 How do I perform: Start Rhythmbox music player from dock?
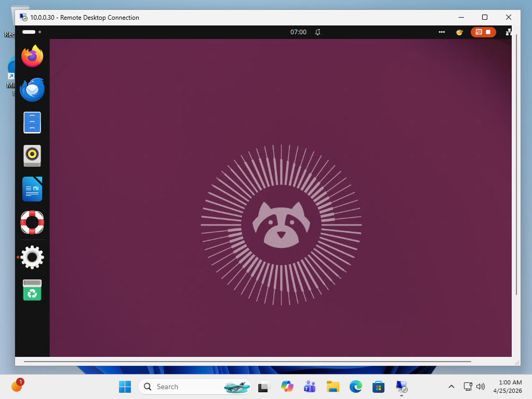32,155
